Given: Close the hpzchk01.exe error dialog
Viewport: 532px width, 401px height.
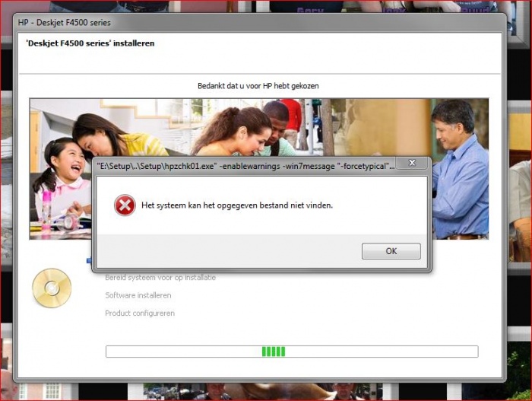Looking at the screenshot, I should (x=412, y=163).
